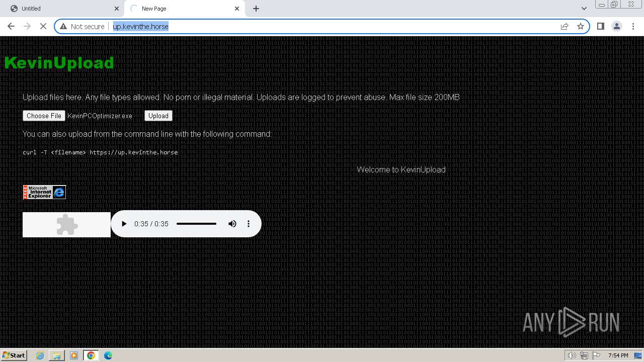The height and width of the screenshot is (362, 644).
Task: Open a new tab with plus button
Action: 256,9
